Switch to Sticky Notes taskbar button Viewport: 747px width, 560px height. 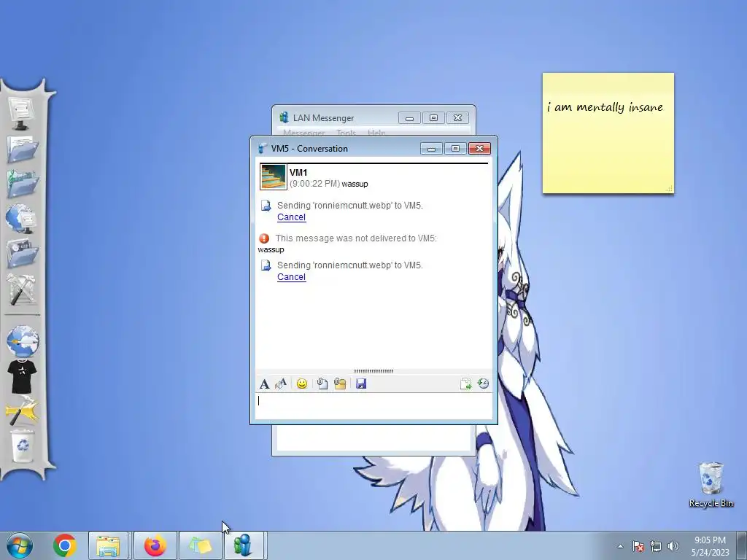point(200,545)
